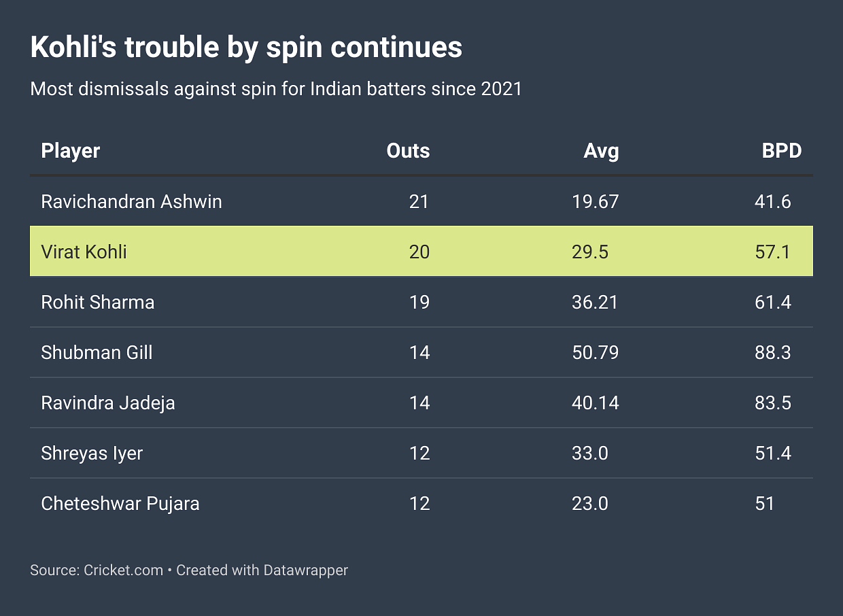This screenshot has height=616, width=843.
Task: Click the Shreyas Iyer row label
Action: pyautogui.click(x=92, y=453)
